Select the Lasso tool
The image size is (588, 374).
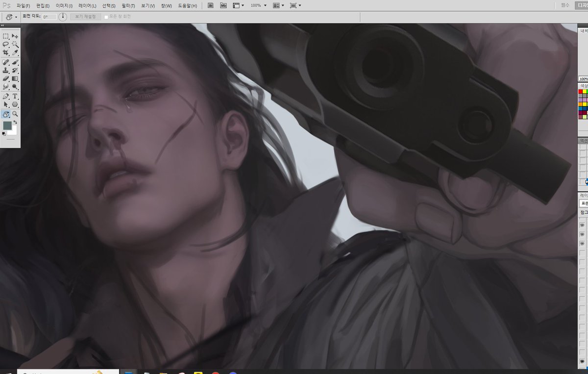(x=6, y=45)
